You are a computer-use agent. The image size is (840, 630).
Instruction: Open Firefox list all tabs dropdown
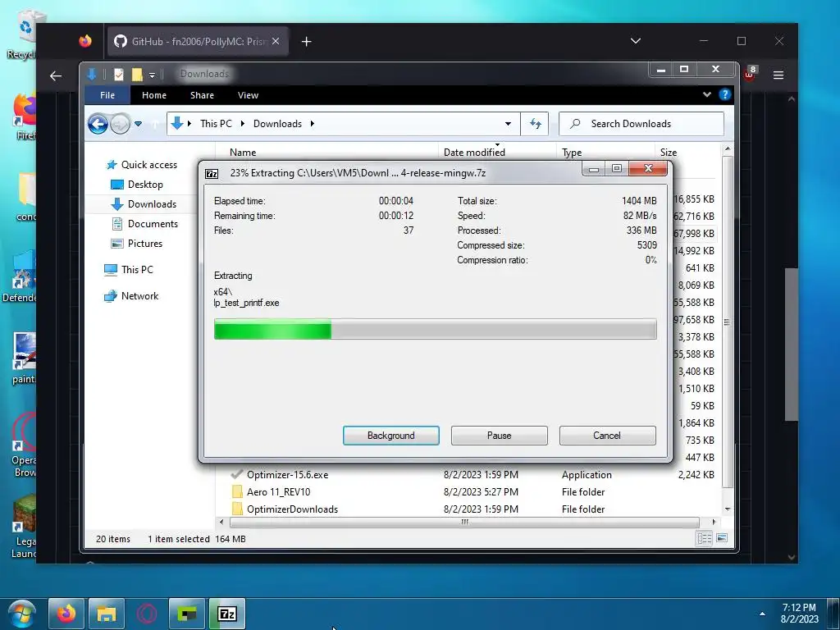[636, 41]
